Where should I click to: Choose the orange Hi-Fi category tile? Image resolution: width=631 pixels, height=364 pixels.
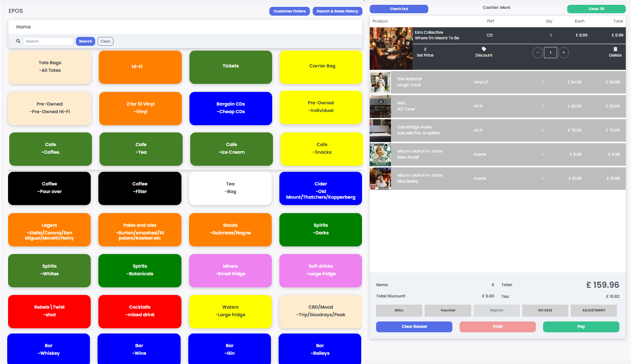pyautogui.click(x=140, y=67)
